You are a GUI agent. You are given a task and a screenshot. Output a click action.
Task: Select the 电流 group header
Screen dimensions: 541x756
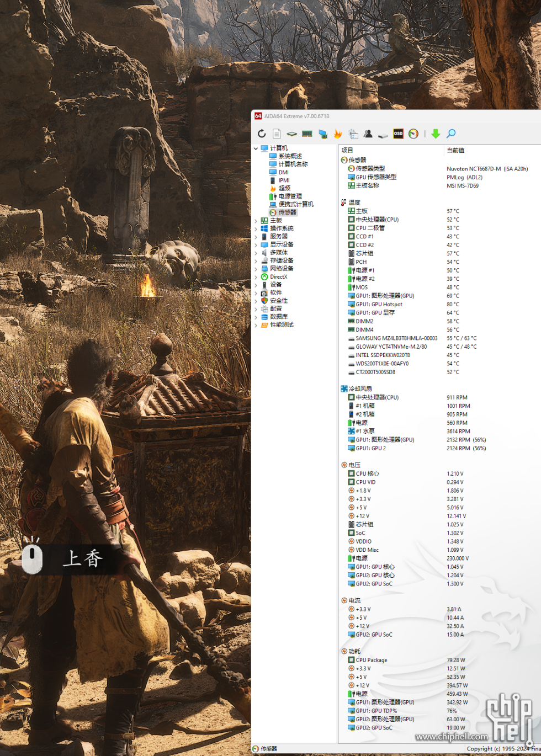tap(439, 600)
